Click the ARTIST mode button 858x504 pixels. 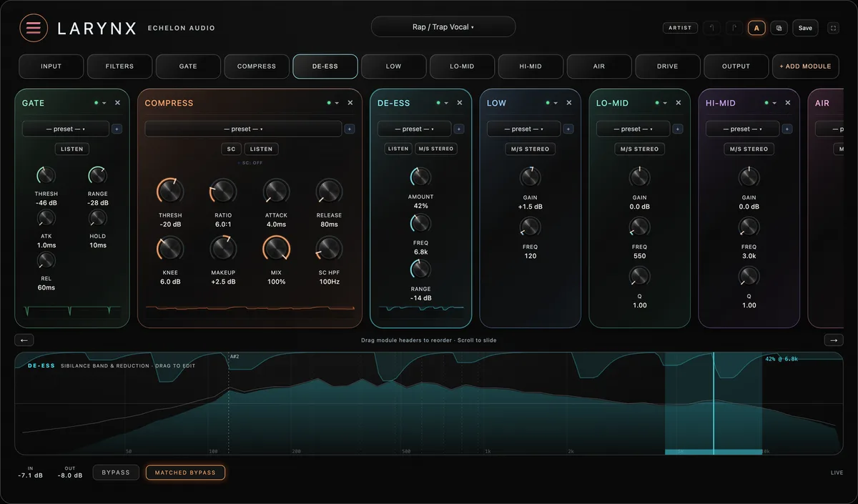coord(680,28)
